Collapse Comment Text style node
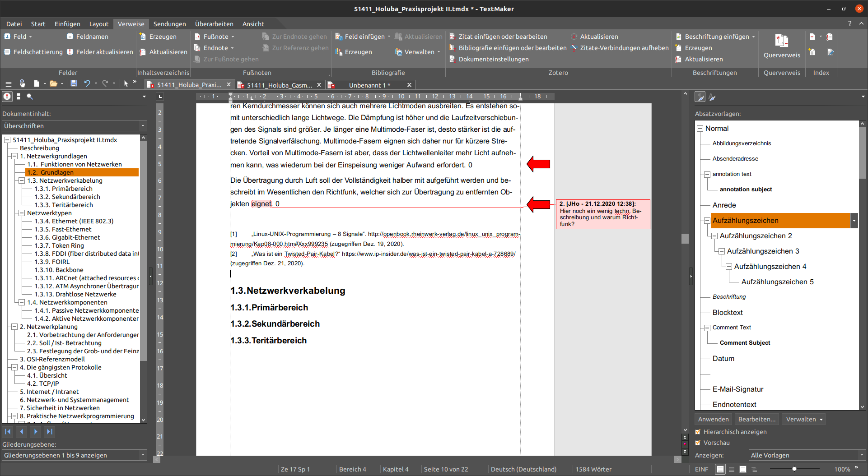 707,328
